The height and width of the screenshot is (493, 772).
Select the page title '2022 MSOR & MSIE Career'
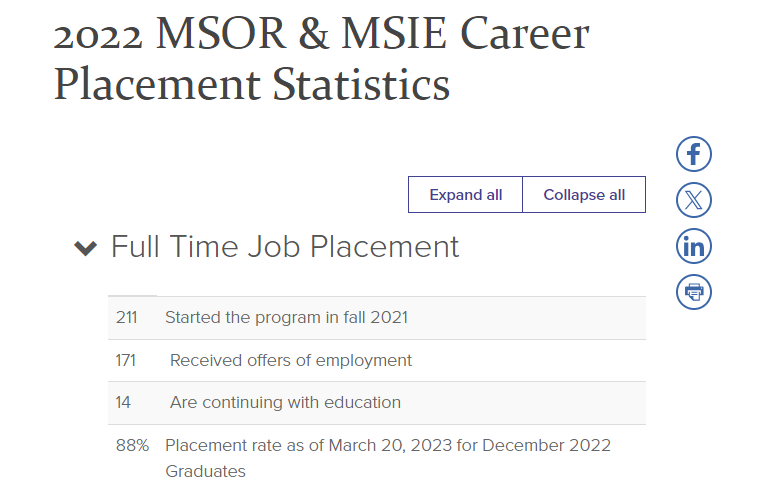321,33
